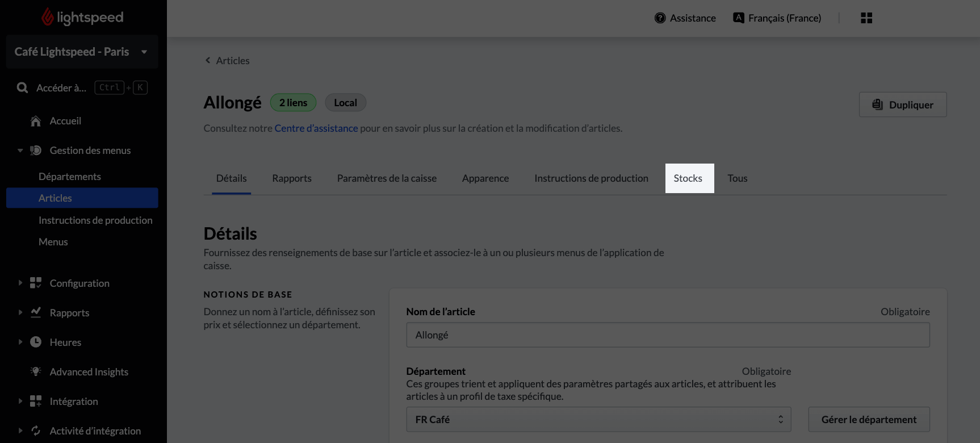Click the search magnifier icon
Image resolution: width=980 pixels, height=443 pixels.
point(22,88)
